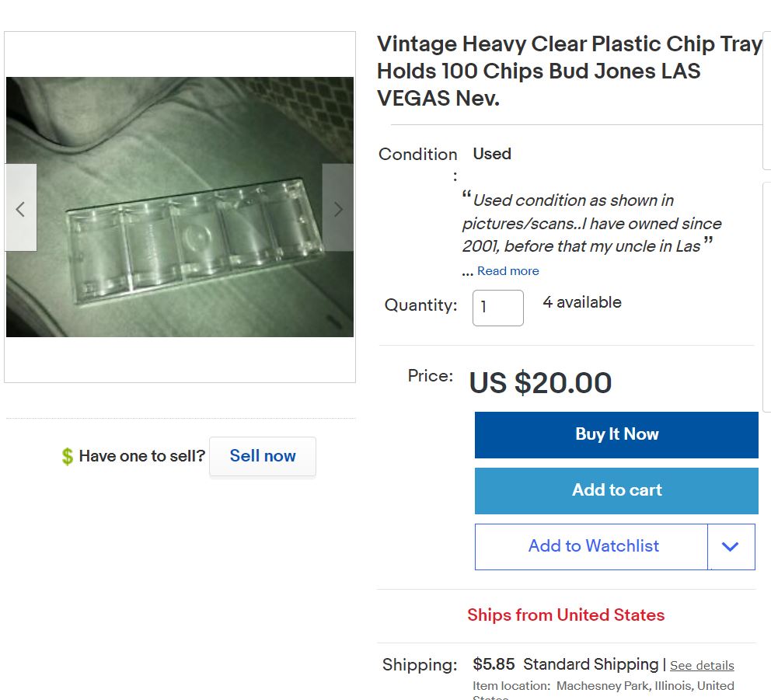Click the Have one to sell? text
The width and height of the screenshot is (771, 700).
(x=141, y=456)
